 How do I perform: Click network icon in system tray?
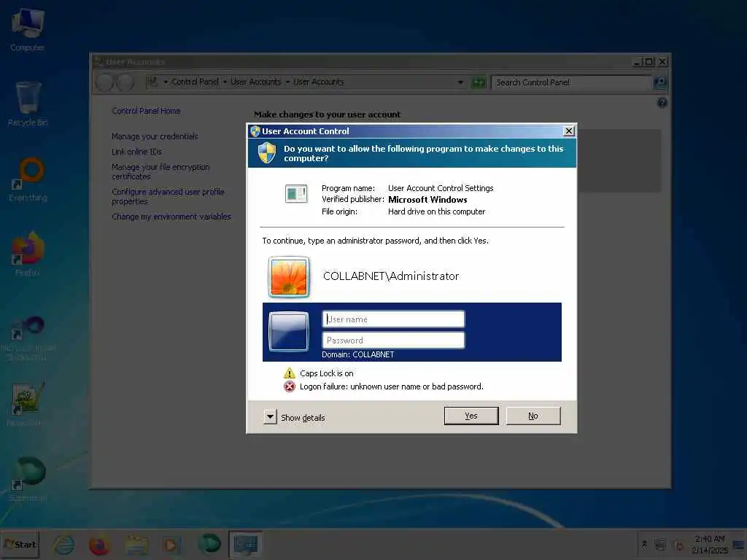coord(660,544)
